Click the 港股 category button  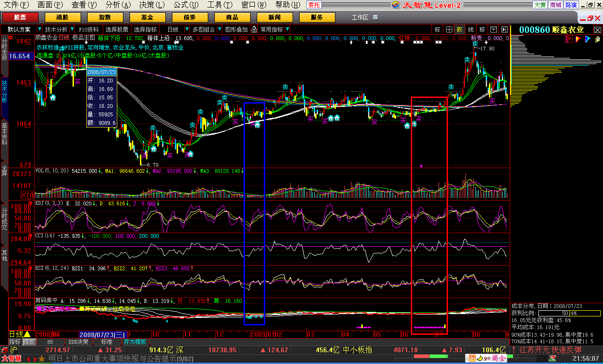63,17
